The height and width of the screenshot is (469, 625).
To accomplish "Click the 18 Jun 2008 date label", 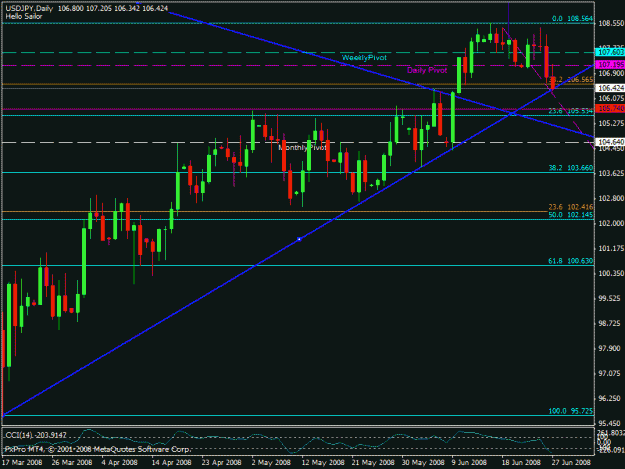I will click(521, 462).
